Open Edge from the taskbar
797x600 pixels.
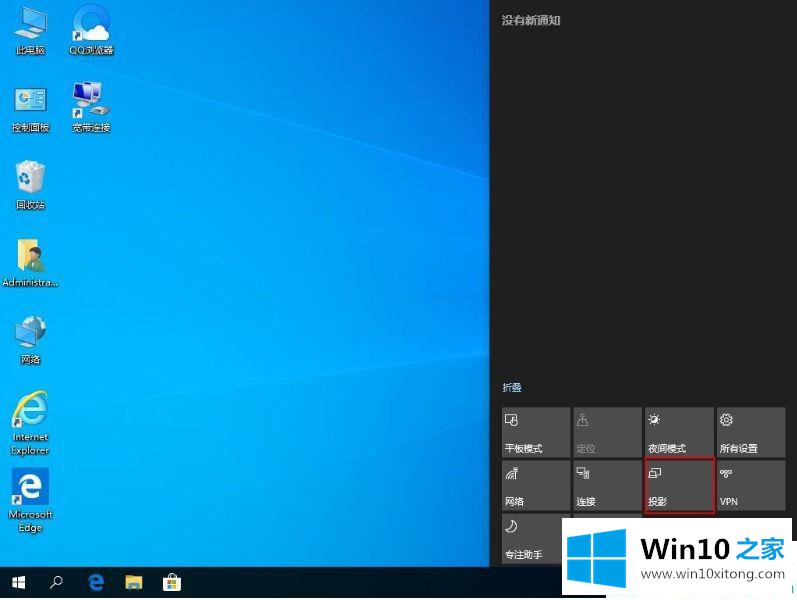coord(96,582)
